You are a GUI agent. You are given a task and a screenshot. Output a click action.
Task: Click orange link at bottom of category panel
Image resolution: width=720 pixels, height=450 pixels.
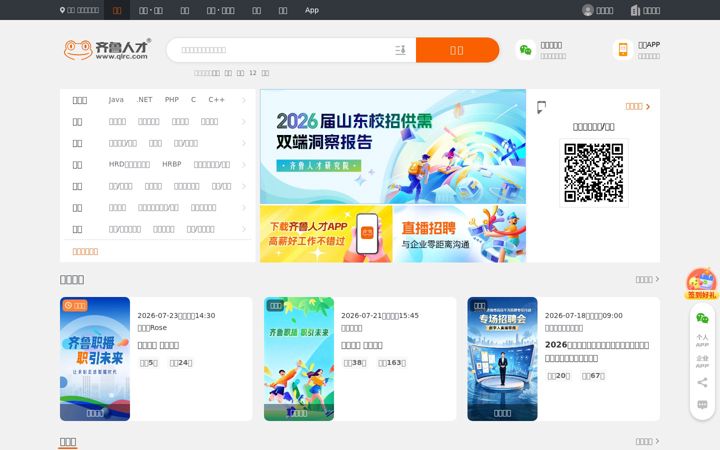pos(85,252)
